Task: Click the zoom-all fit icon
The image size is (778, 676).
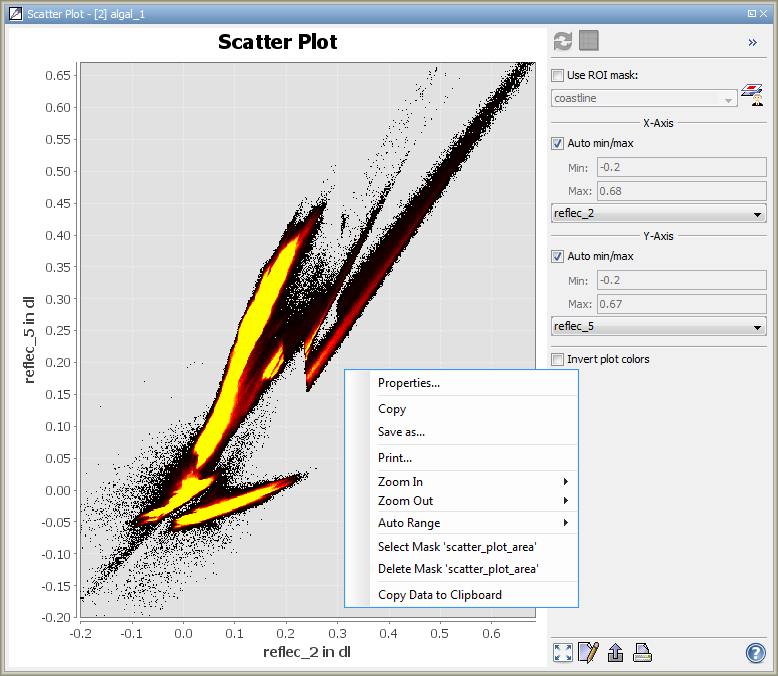Action: [563, 653]
